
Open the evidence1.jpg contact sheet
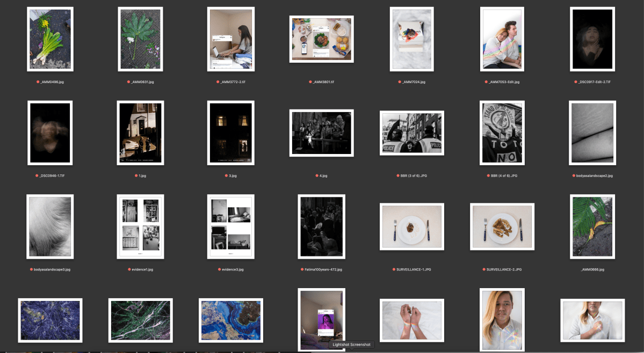pos(140,226)
